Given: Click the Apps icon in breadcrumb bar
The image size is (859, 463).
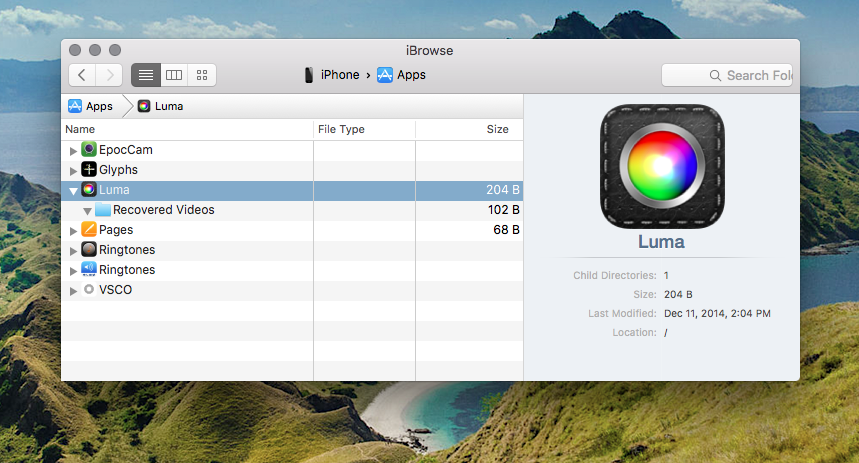Looking at the screenshot, I should (75, 106).
